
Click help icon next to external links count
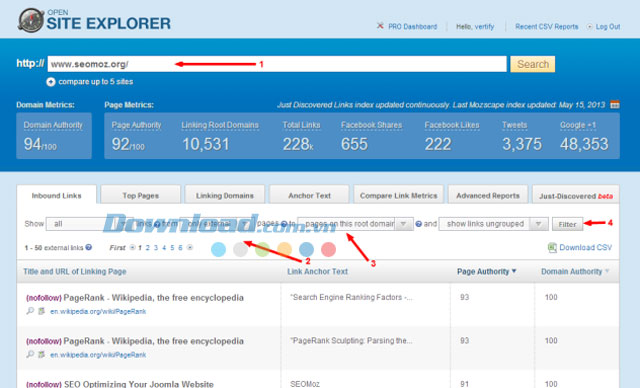click(x=89, y=247)
